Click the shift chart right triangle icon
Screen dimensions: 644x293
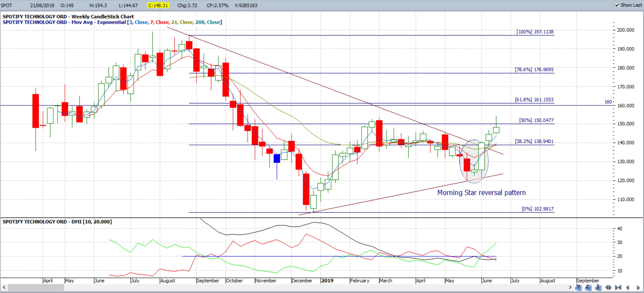[638, 288]
